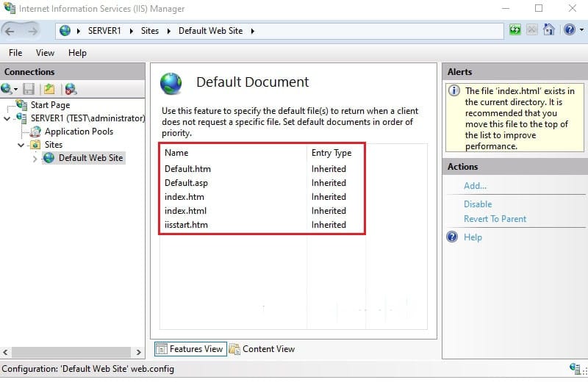Open breadcrumb arrow after Default Web Site

click(253, 31)
